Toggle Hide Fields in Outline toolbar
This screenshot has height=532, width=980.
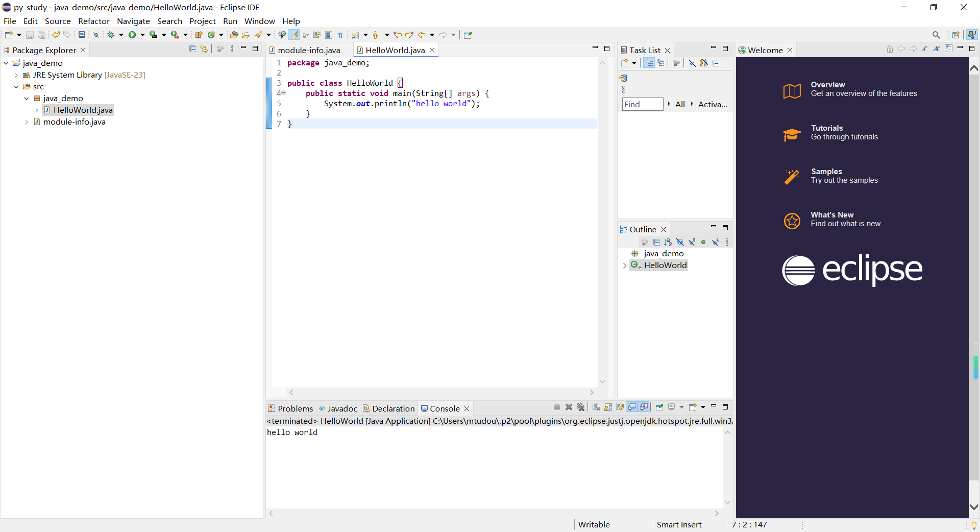click(x=680, y=242)
